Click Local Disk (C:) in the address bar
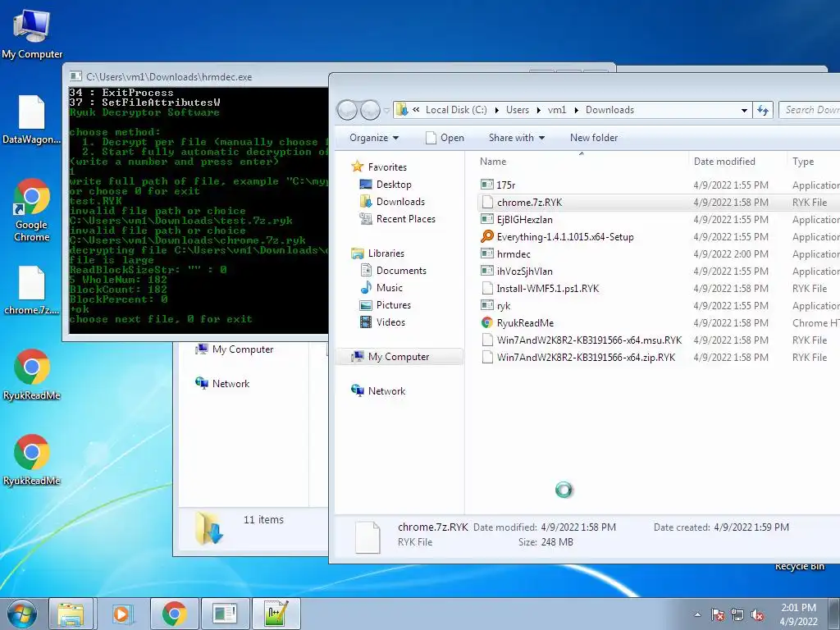840x630 pixels. (x=456, y=110)
